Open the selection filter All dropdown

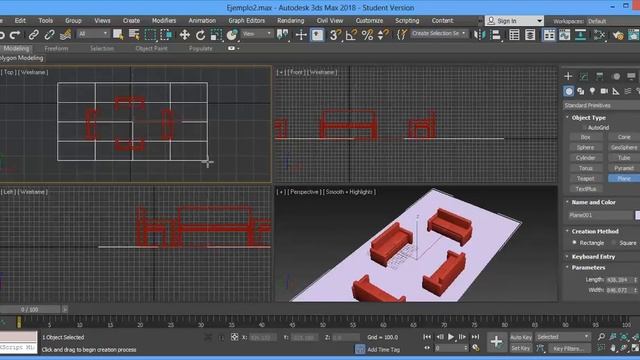coord(93,34)
